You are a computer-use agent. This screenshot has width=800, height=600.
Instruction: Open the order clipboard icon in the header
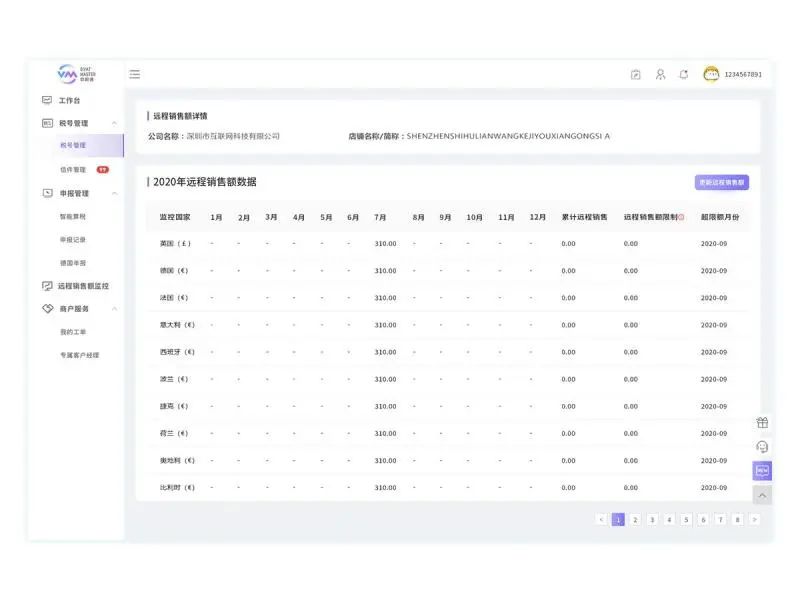[x=635, y=74]
